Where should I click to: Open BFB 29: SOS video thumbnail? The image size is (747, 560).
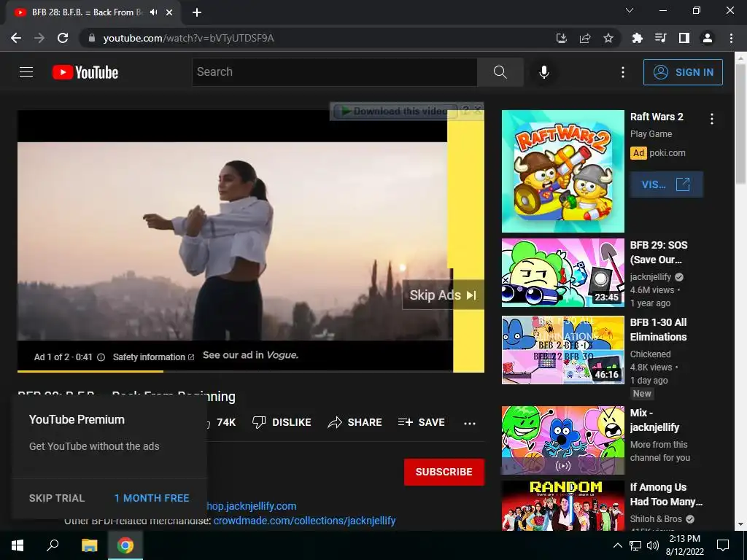point(563,273)
